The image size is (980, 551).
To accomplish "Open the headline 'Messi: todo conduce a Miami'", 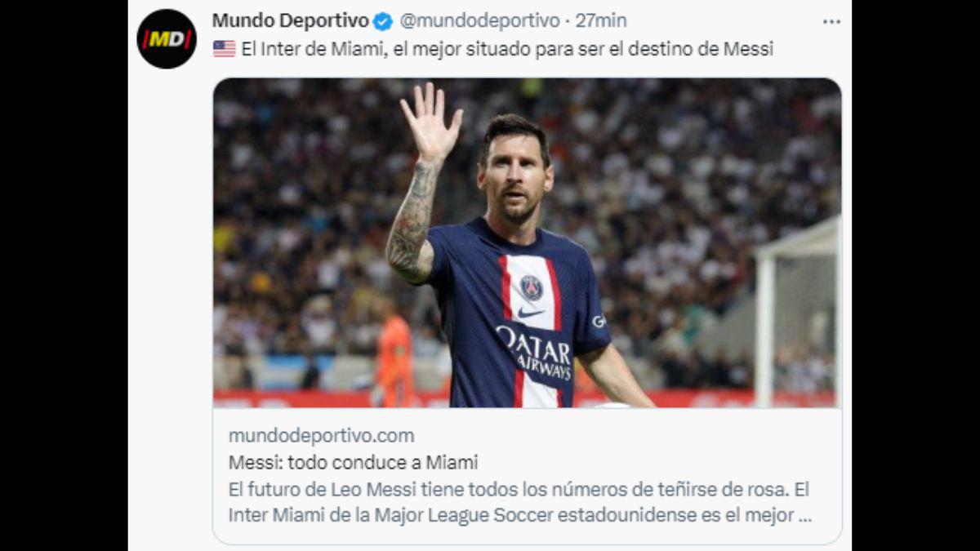I will [x=353, y=462].
